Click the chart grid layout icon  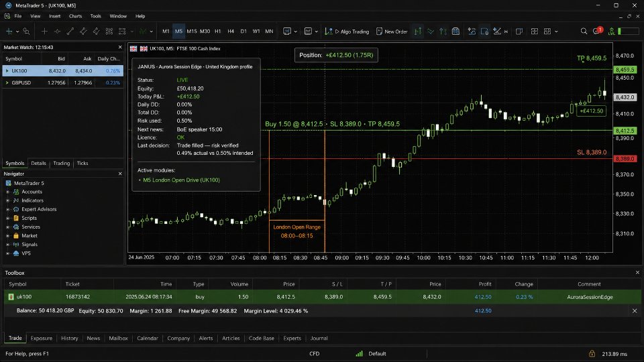pyautogui.click(x=547, y=32)
